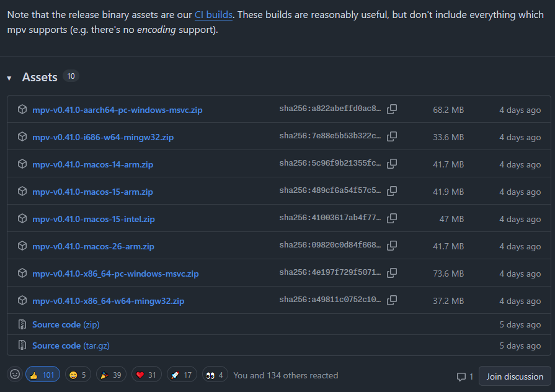Click the Assets count badge 10
The width and height of the screenshot is (555, 392).
coord(71,76)
